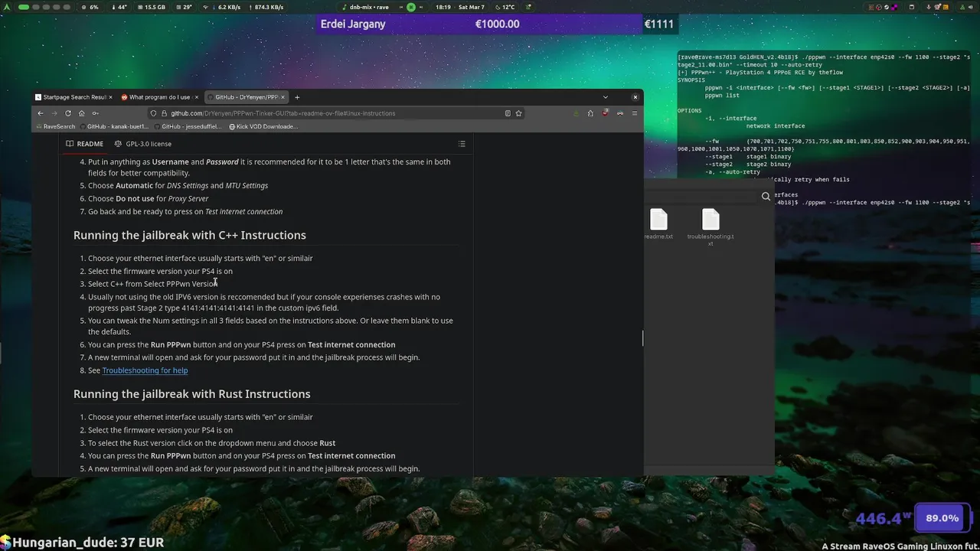
Task: Open troubleshooting.txt in the file manager
Action: pos(710,227)
